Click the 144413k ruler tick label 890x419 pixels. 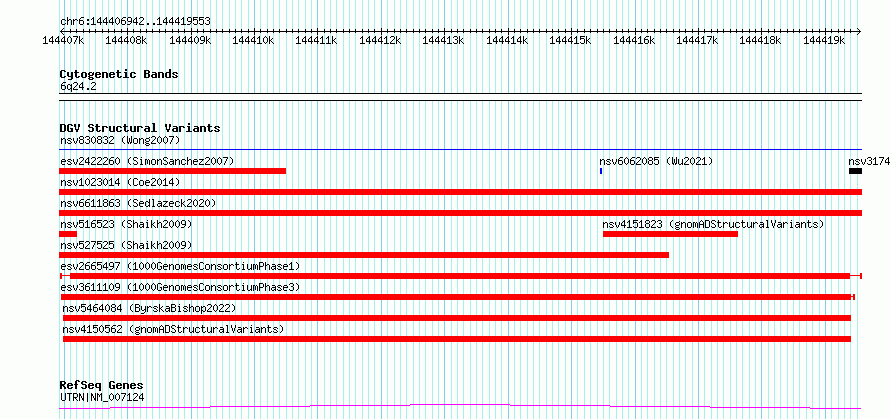pyautogui.click(x=444, y=40)
